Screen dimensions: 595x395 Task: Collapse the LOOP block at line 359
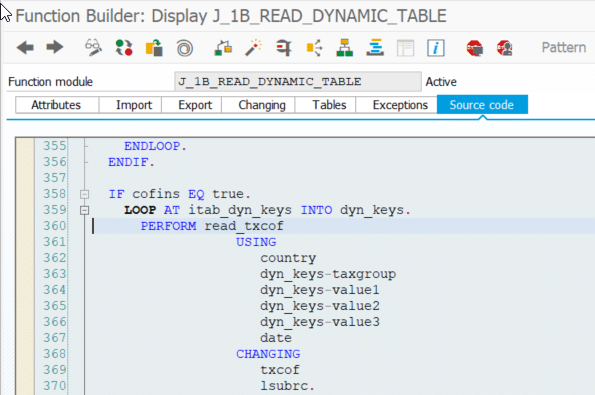click(x=85, y=210)
